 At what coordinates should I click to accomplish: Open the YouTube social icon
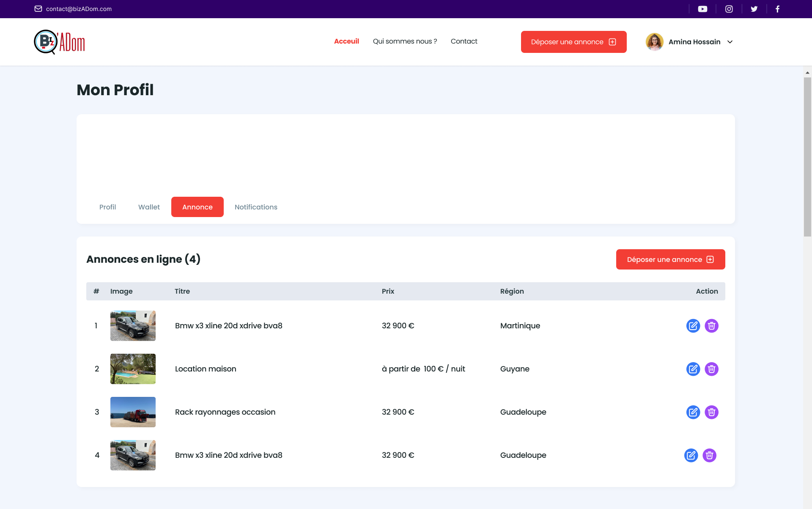[702, 9]
